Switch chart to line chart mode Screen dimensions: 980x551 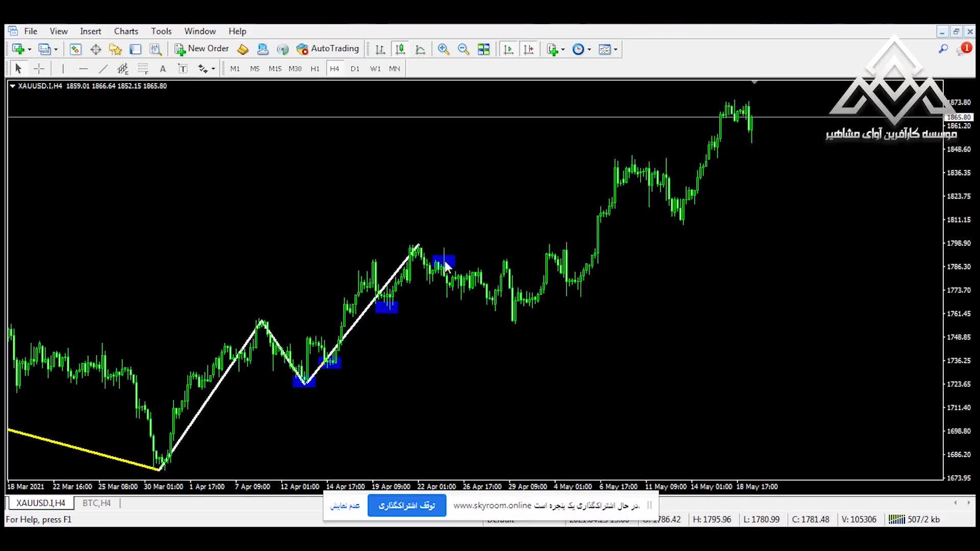[420, 49]
